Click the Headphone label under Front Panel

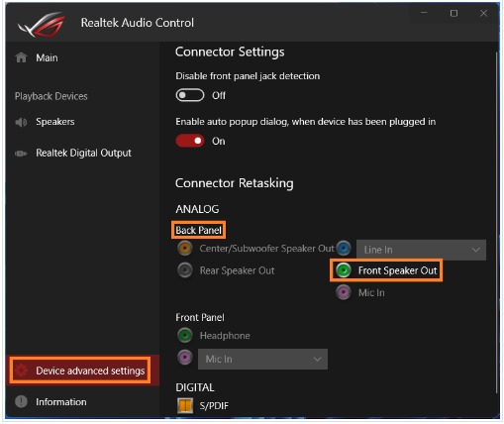225,336
